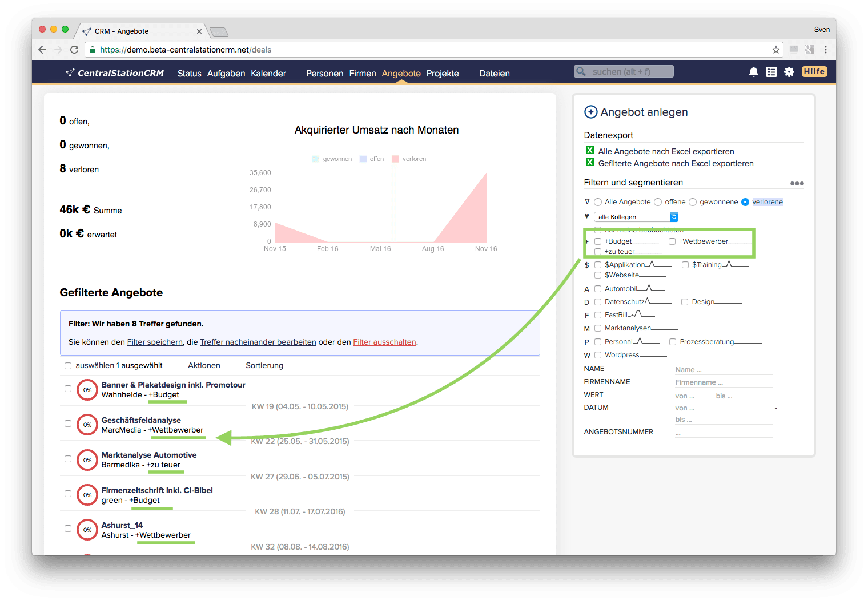Screen dimensions: 868x601
Task: Click the plus icon next to Angebot anlegen
Action: (x=590, y=112)
